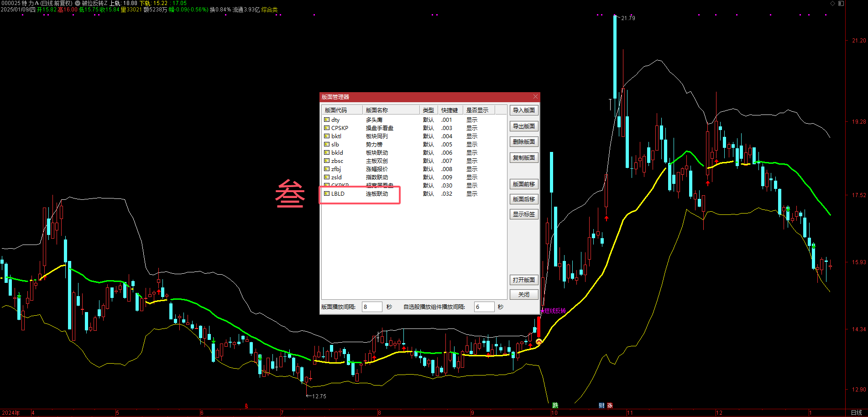Click the stock title 000025 特力A
Screen dimensions: 868x417
20,3
